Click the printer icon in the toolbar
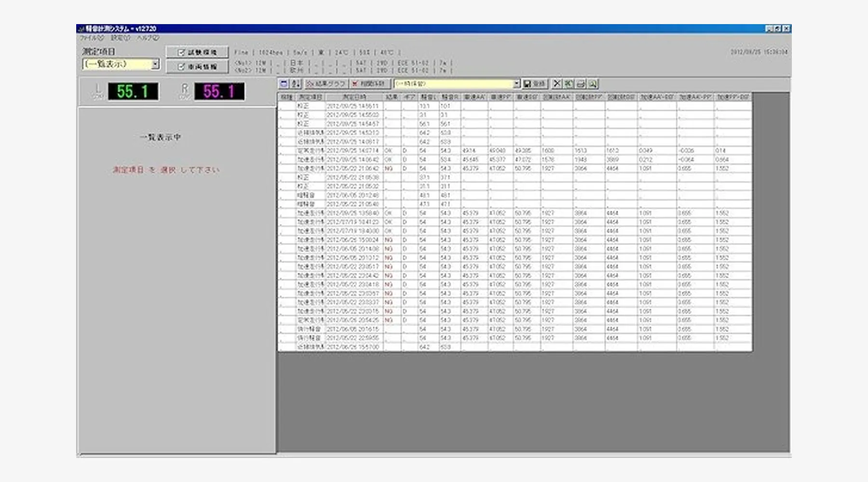This screenshot has height=482, width=868. coord(581,84)
